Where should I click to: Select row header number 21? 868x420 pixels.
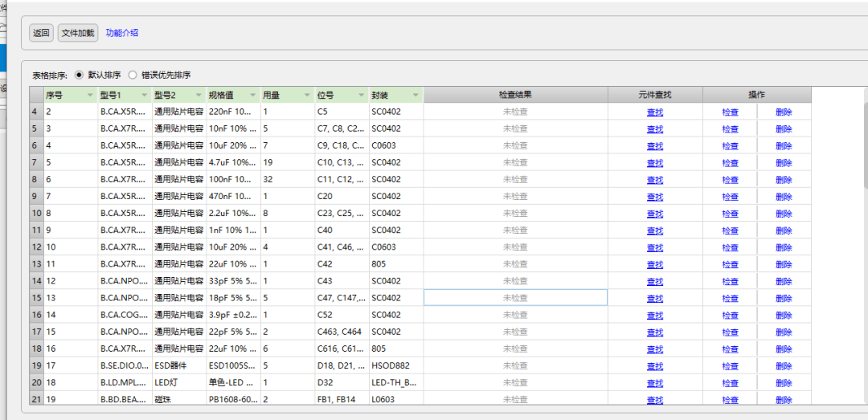point(36,399)
